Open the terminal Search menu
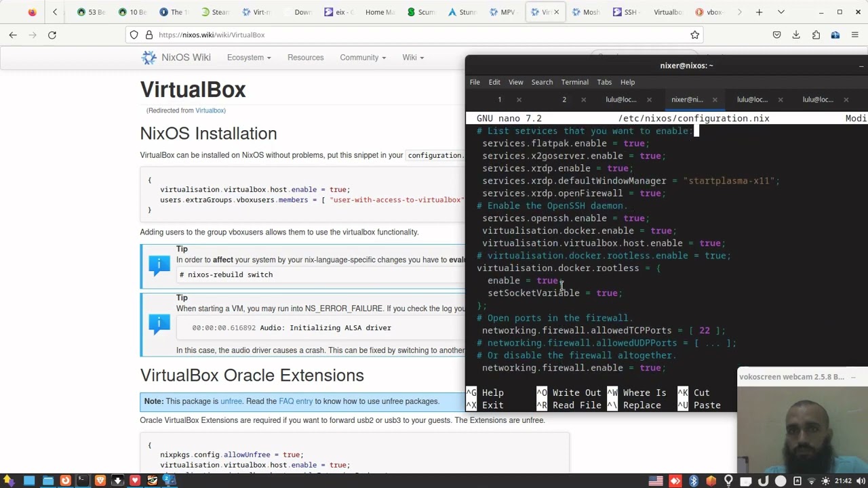Viewport: 868px width, 488px height. tap(542, 82)
